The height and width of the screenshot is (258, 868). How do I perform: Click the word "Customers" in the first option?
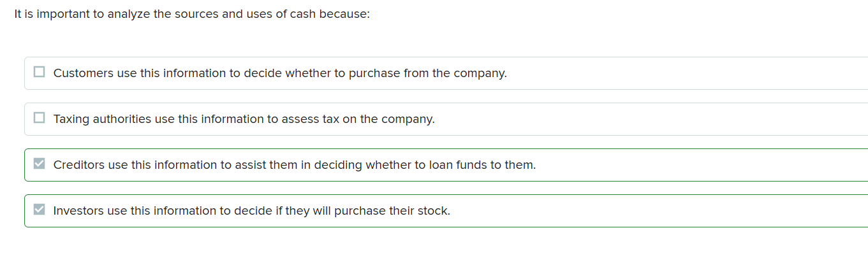click(83, 73)
